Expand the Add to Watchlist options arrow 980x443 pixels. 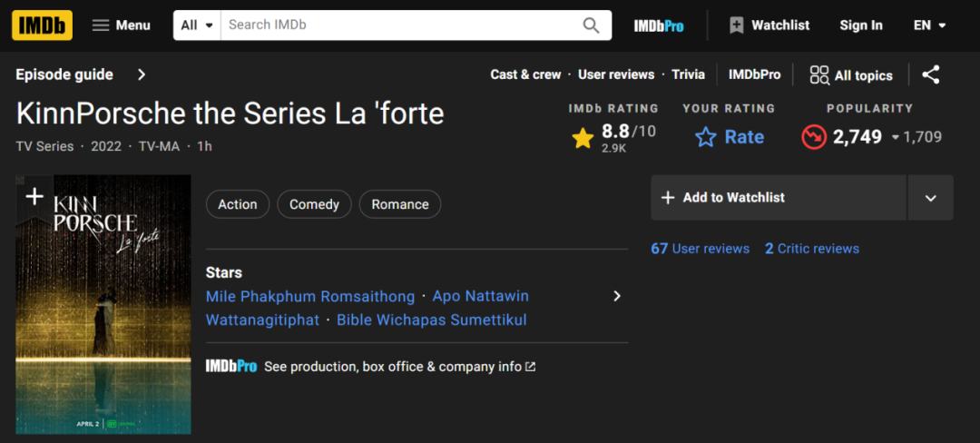coord(930,198)
